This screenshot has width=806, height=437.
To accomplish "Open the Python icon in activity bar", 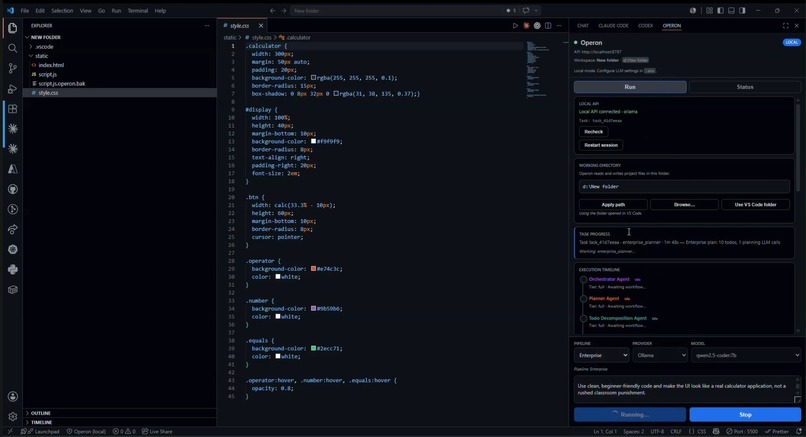I will point(13,269).
